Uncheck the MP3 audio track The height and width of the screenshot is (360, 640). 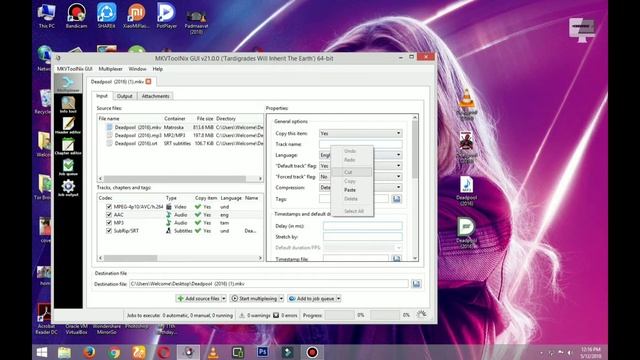pos(109,222)
